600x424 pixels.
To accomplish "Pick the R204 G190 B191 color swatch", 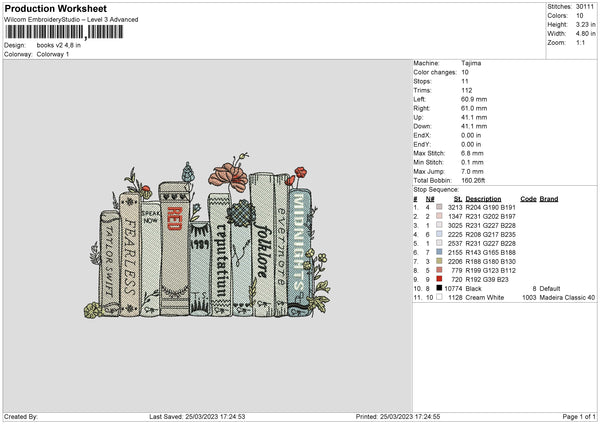I will click(x=439, y=207).
